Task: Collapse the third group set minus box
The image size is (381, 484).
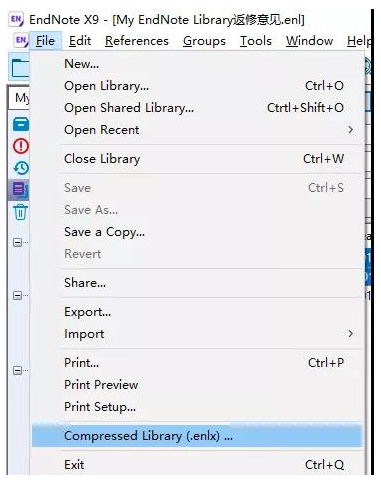Action: point(17,370)
